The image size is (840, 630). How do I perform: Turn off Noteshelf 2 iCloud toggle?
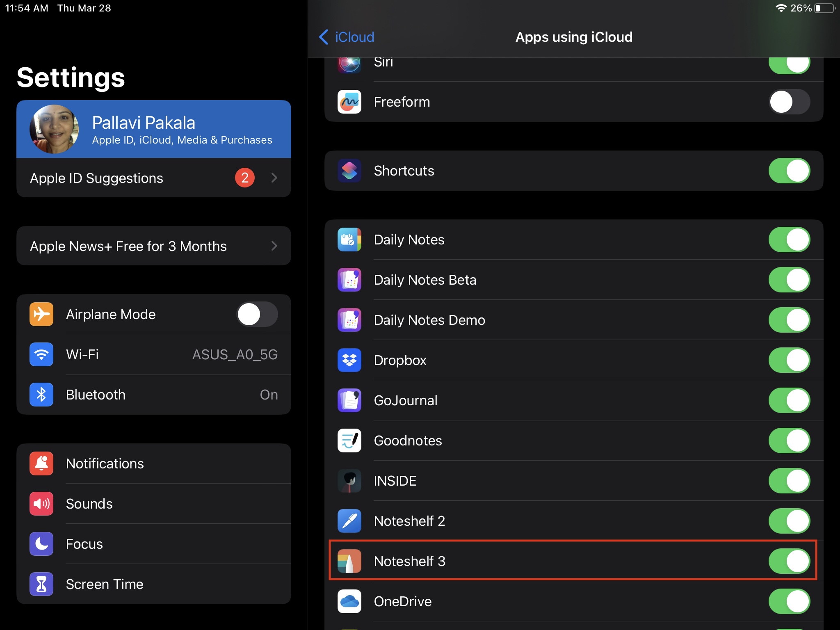coord(789,521)
